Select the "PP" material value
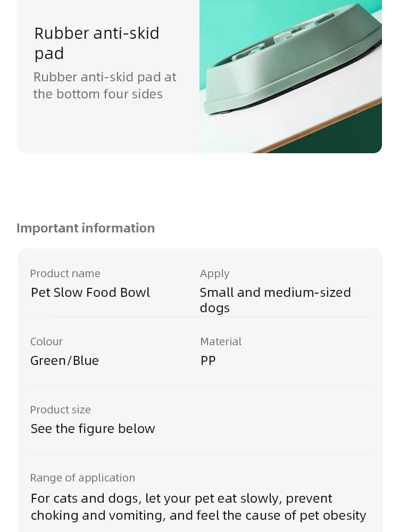 [x=208, y=361]
